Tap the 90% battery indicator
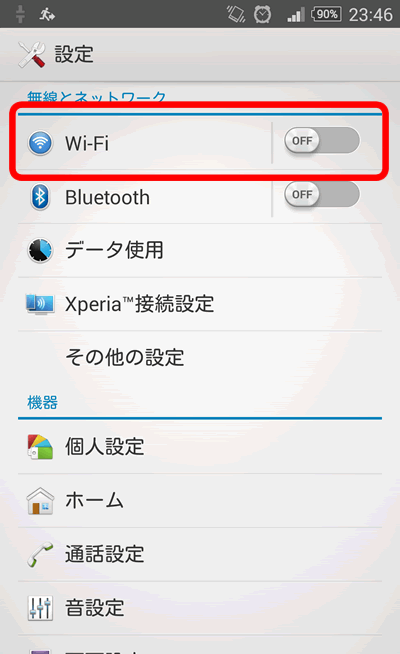 pos(326,14)
